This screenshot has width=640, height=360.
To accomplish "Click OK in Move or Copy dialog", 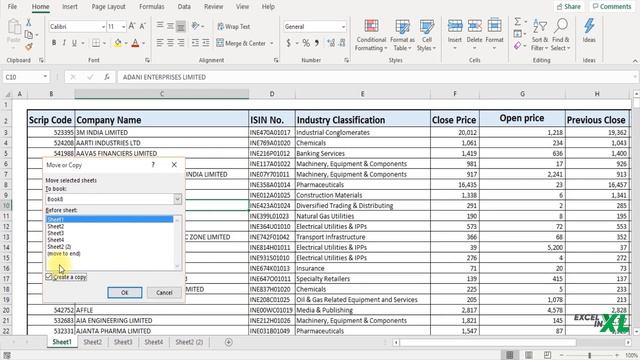I will [125, 293].
